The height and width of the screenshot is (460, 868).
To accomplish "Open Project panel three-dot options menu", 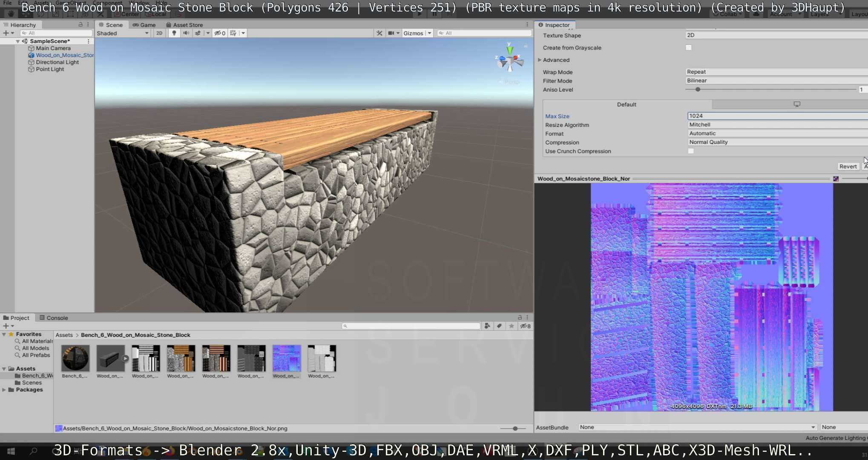I will coord(527,317).
